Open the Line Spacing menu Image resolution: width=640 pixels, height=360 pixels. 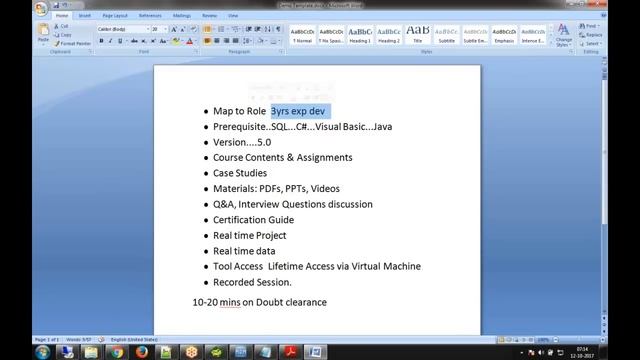click(247, 41)
